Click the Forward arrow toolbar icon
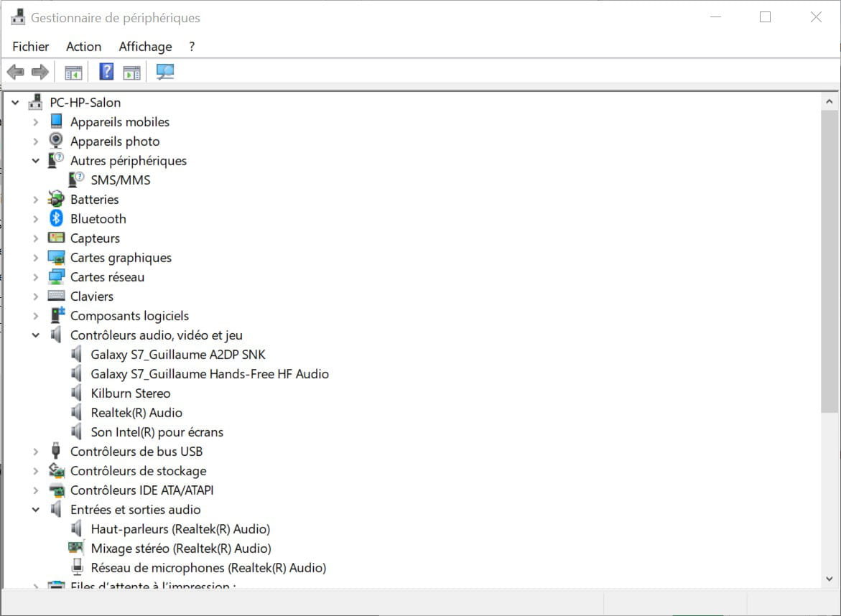841x616 pixels. coord(40,72)
